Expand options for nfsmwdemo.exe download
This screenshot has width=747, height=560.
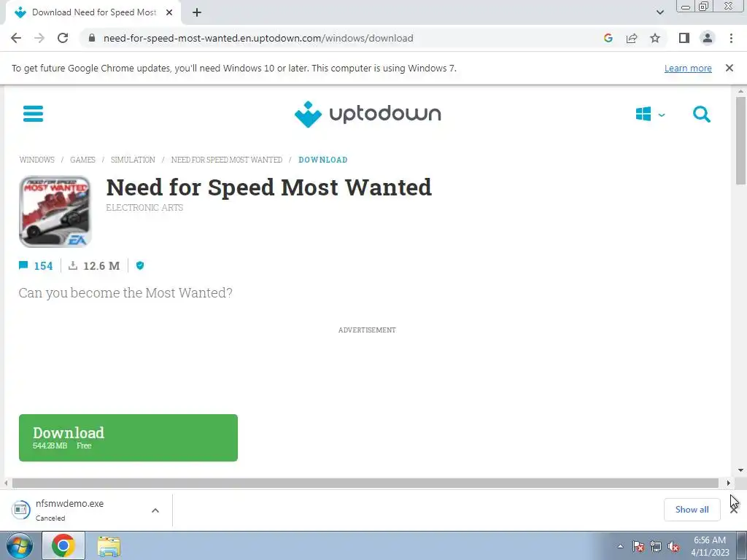click(155, 510)
